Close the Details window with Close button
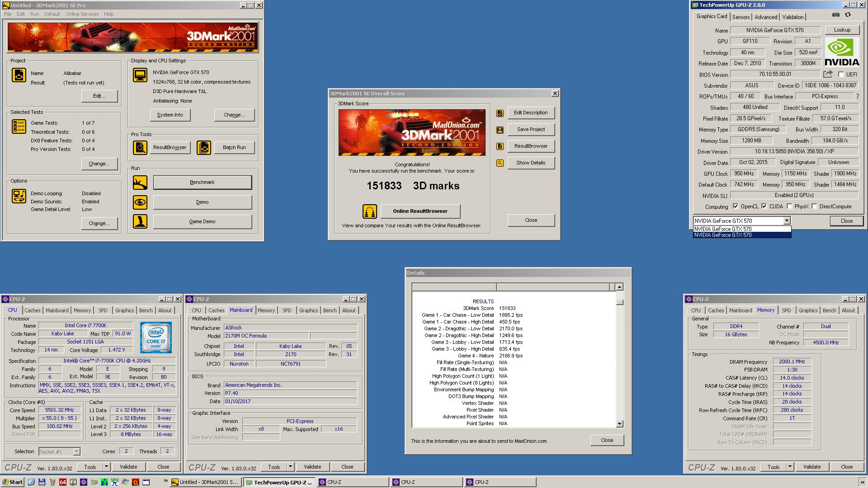 [x=607, y=440]
